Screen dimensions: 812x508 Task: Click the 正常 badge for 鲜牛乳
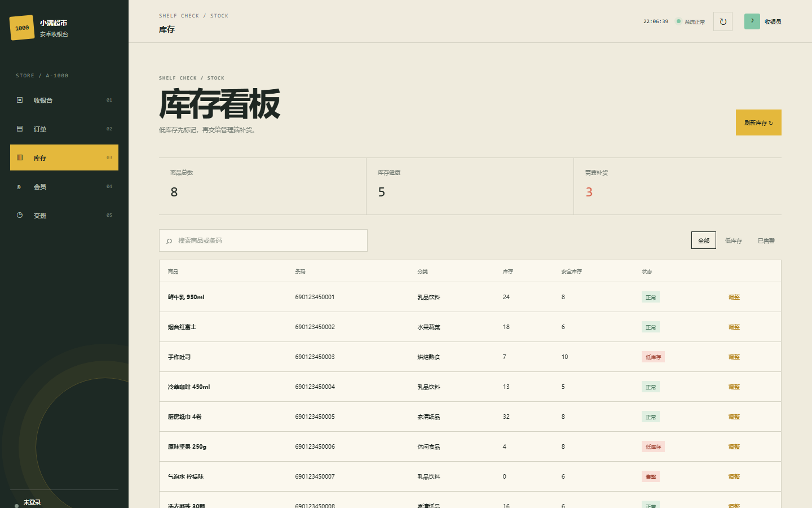pyautogui.click(x=651, y=297)
